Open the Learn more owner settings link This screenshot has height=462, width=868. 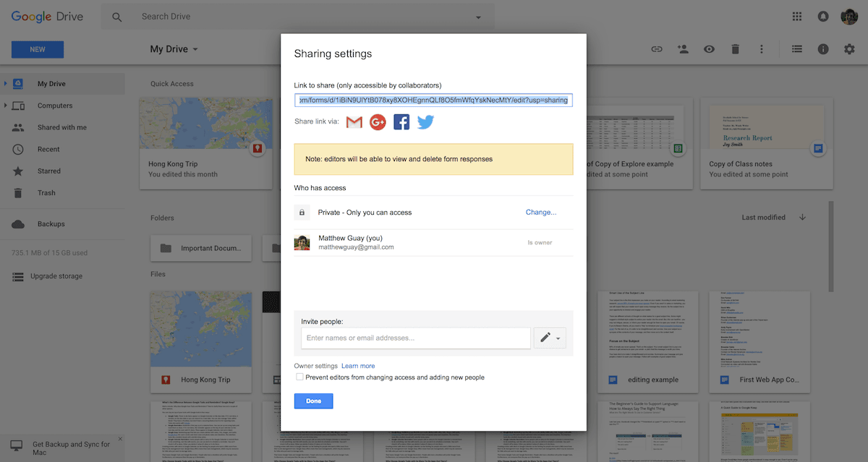(358, 366)
